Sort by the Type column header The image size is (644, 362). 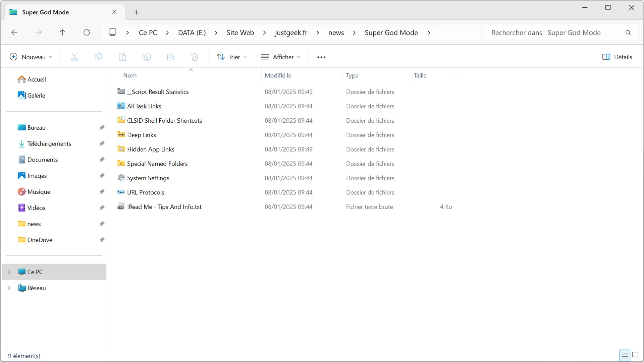click(x=352, y=75)
